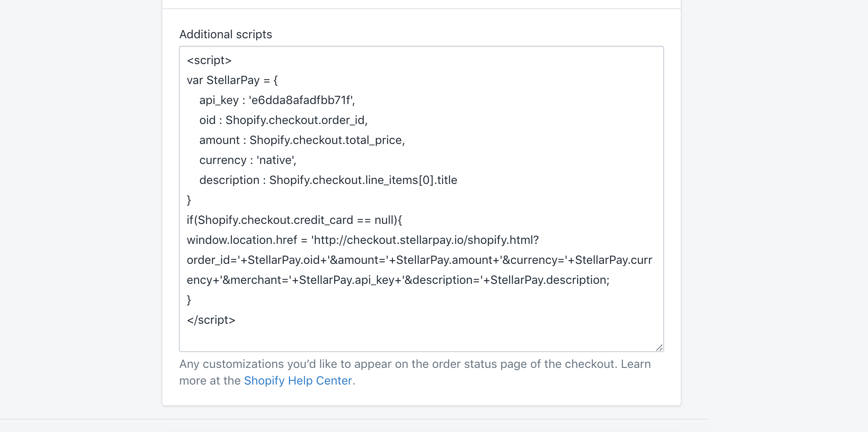Click the closing brace after description line
868x432 pixels.
pos(189,200)
